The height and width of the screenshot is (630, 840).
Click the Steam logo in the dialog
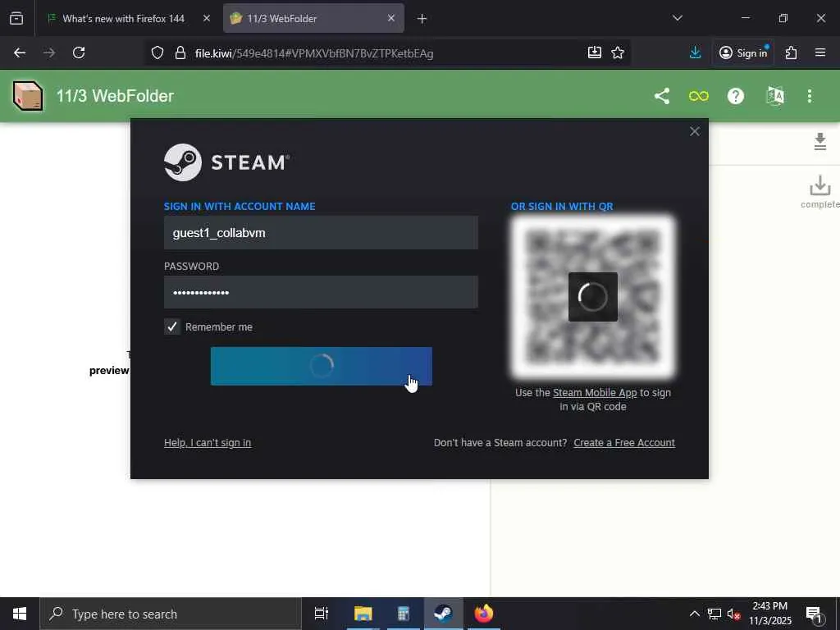tap(227, 162)
